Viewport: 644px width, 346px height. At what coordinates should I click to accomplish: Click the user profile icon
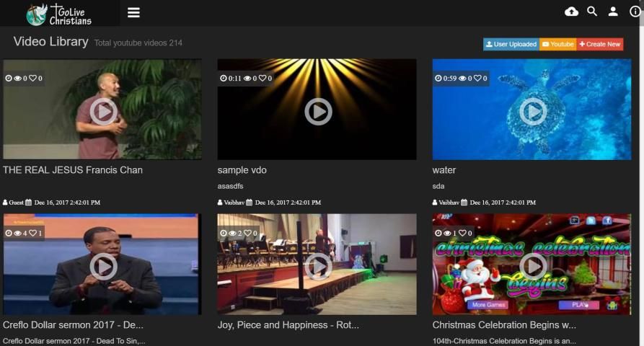pyautogui.click(x=613, y=12)
